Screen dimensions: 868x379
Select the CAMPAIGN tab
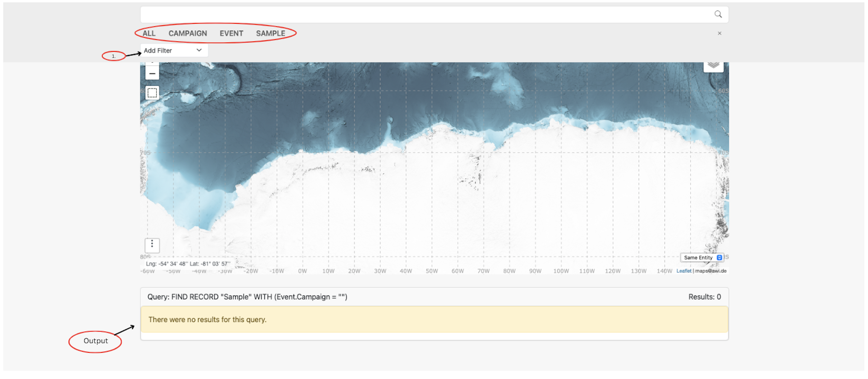pyautogui.click(x=188, y=33)
